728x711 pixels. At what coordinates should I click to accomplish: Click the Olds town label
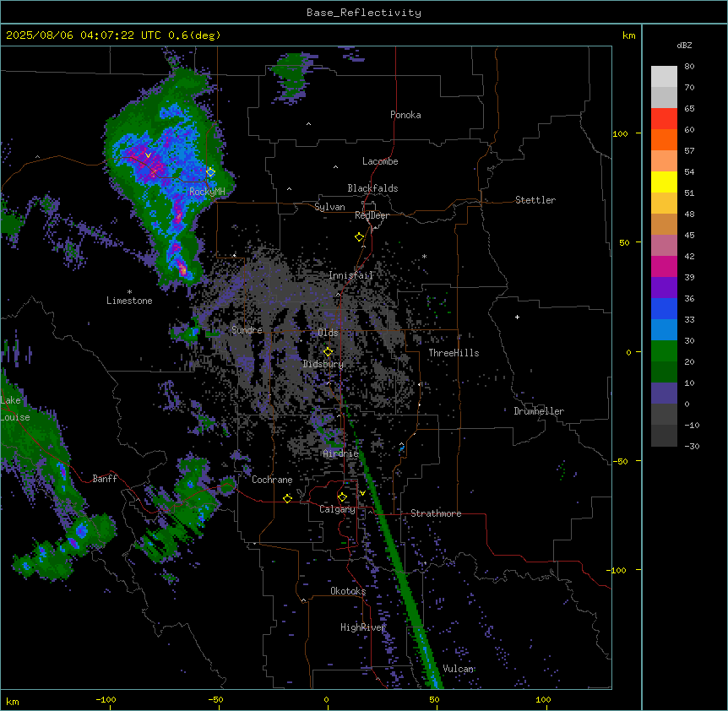tap(328, 333)
